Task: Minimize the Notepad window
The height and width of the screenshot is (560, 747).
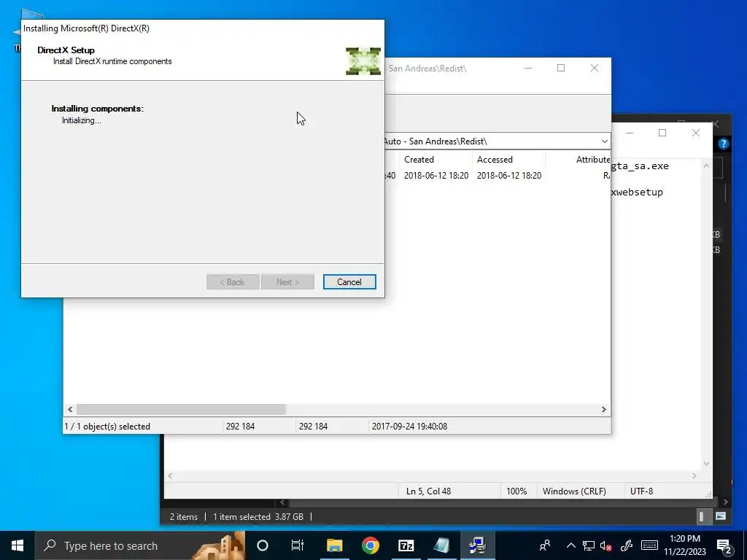Action: point(630,133)
